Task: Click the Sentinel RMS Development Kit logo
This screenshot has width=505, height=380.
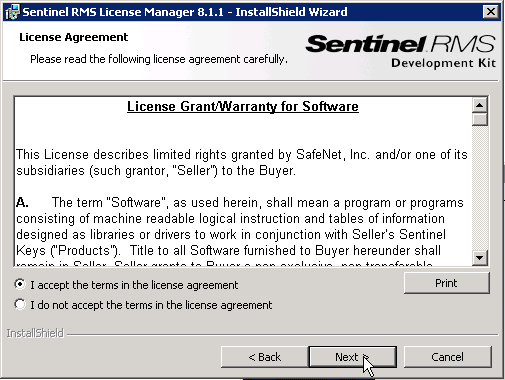Action: click(400, 51)
